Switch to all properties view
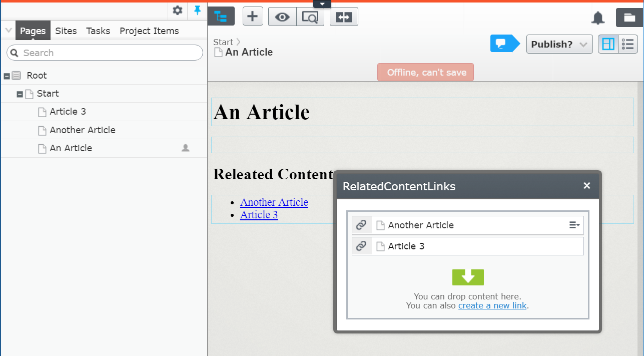The width and height of the screenshot is (644, 356). [x=628, y=44]
